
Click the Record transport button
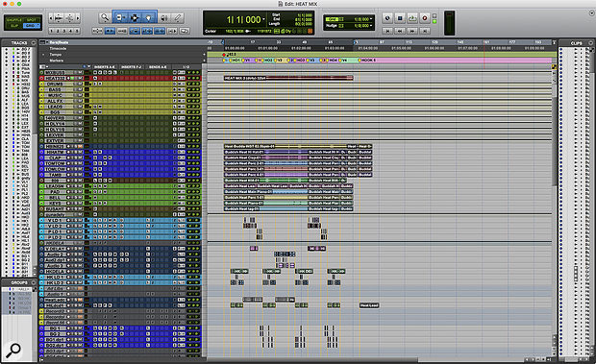tap(425, 18)
